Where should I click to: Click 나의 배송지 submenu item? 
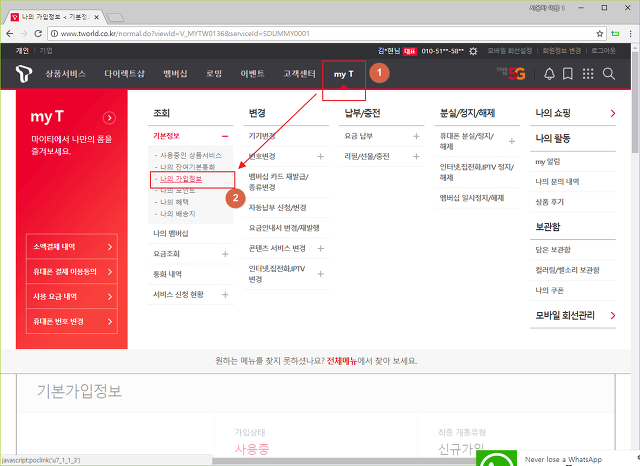click(178, 214)
